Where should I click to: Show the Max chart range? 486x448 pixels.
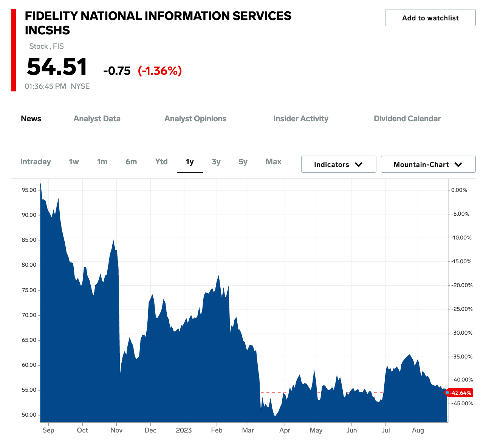click(274, 162)
